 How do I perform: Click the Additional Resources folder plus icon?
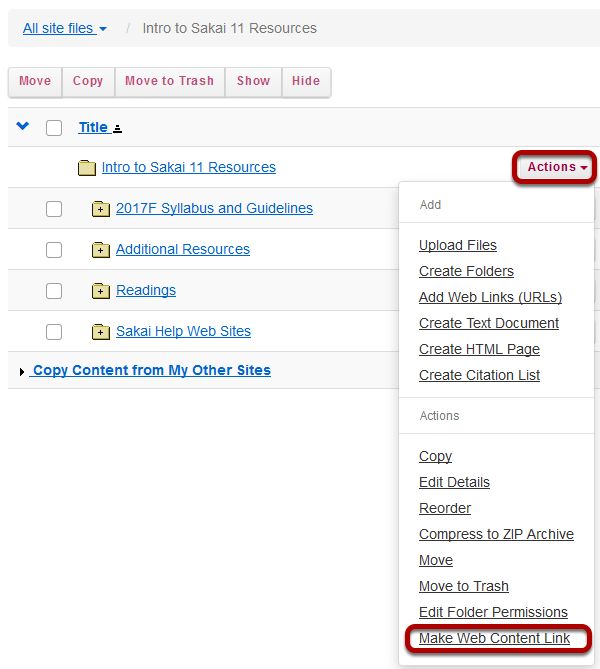pyautogui.click(x=101, y=250)
